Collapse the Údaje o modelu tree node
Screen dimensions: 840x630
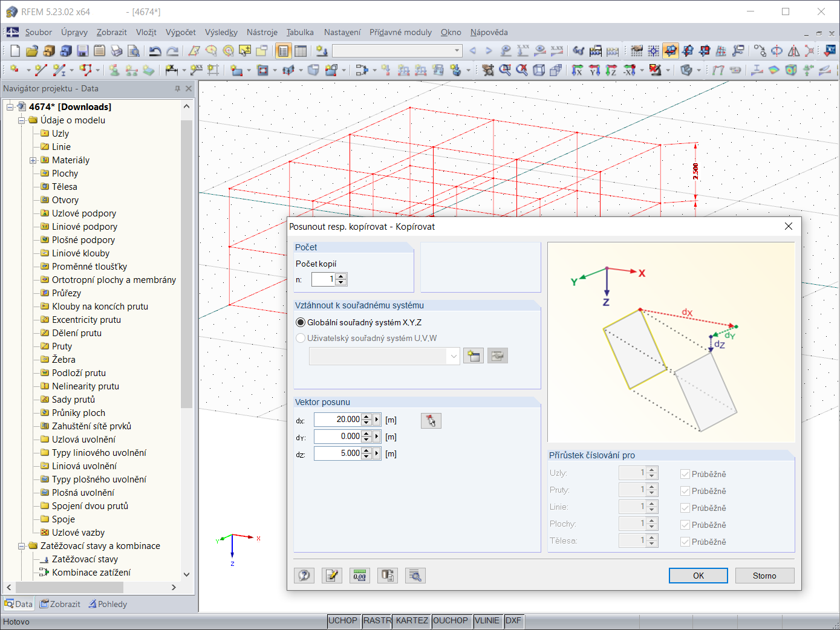coord(22,120)
